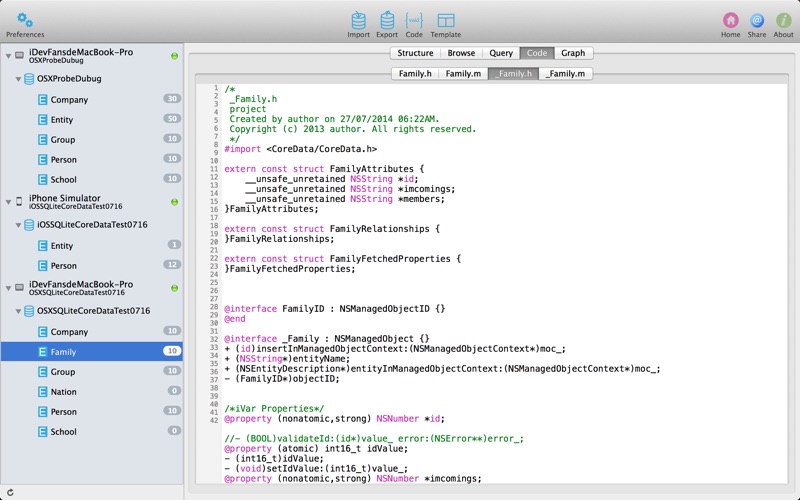Click the Family entity icon
This screenshot has width=800, height=500.
pos(43,352)
